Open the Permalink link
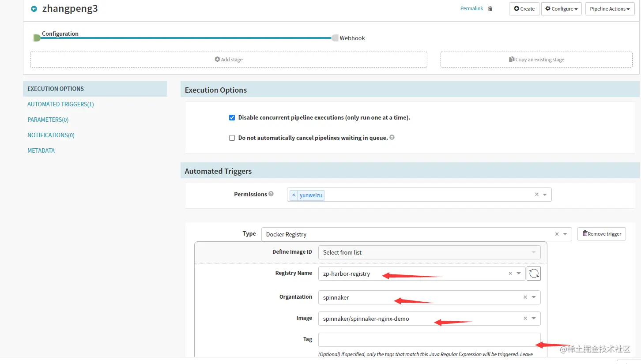 pyautogui.click(x=471, y=8)
